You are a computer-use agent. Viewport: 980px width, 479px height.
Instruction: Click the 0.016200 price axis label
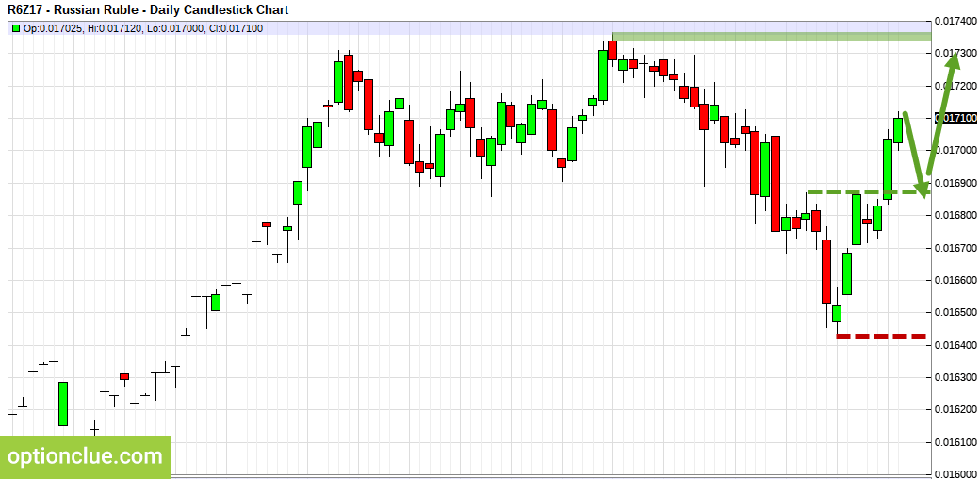tap(955, 409)
